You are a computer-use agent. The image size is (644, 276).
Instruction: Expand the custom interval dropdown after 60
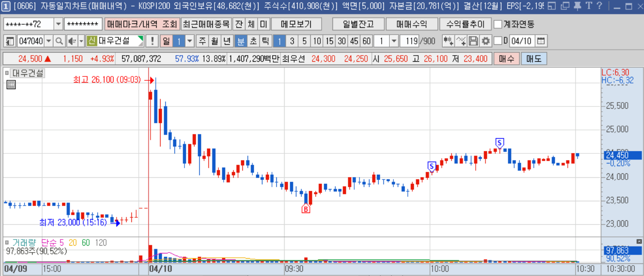tap(394, 41)
